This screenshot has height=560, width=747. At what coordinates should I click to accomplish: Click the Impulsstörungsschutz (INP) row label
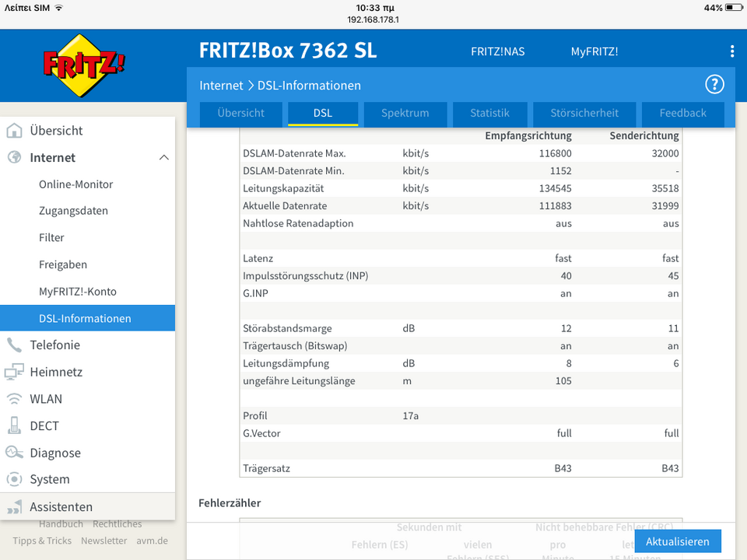point(305,275)
